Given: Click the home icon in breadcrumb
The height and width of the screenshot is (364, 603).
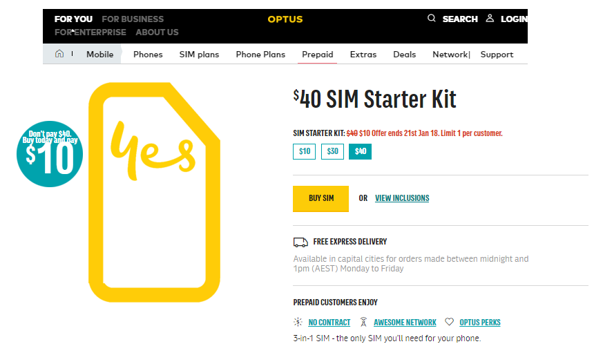Looking at the screenshot, I should pos(59,54).
